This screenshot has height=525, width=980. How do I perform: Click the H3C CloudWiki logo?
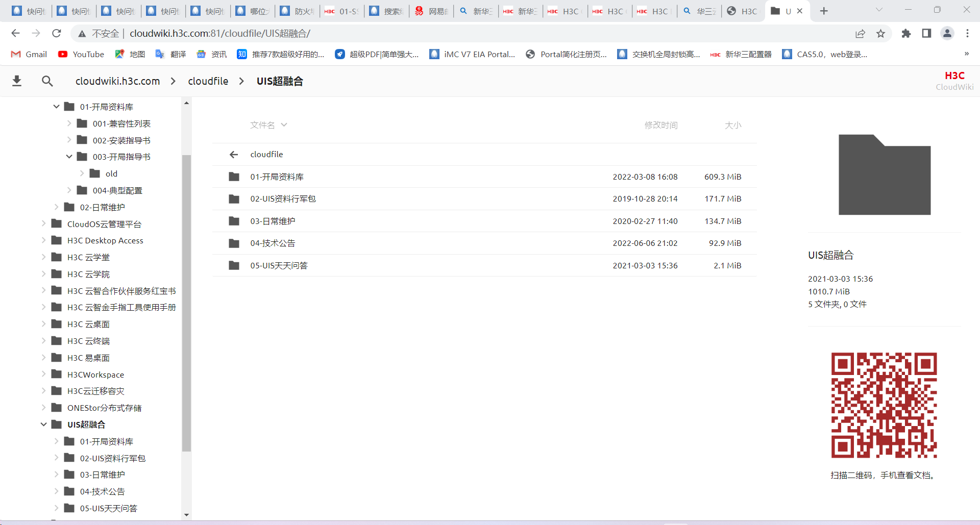click(x=954, y=81)
